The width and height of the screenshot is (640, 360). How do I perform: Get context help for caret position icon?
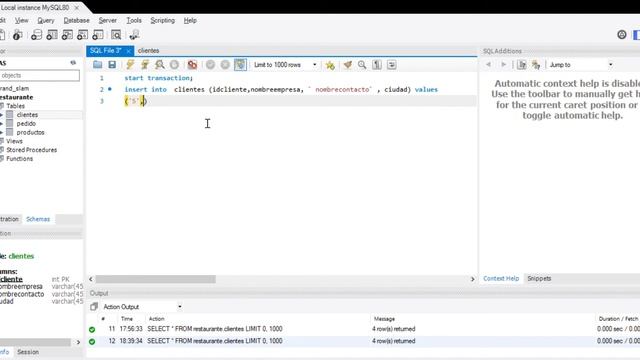[522, 64]
